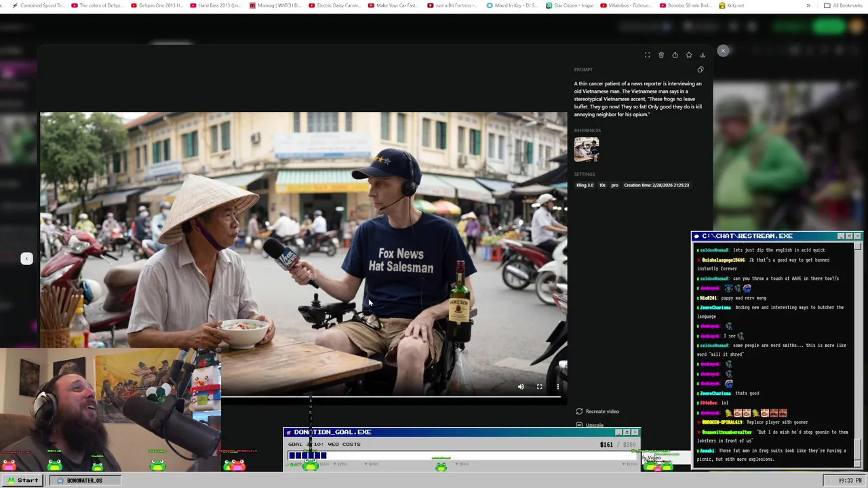Open Kritz.net bookmark
Viewport: 868px width, 488px height.
[x=732, y=5]
